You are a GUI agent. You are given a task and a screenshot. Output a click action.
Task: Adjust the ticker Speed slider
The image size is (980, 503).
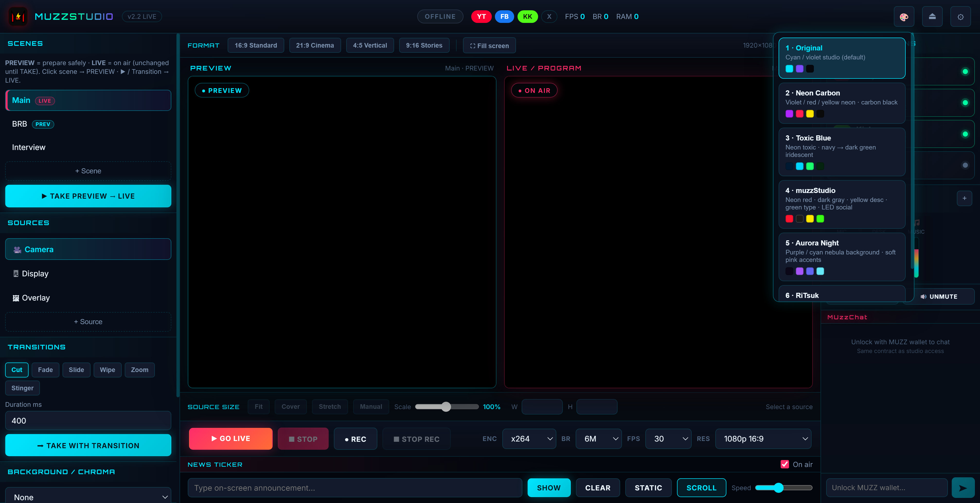coord(784,488)
